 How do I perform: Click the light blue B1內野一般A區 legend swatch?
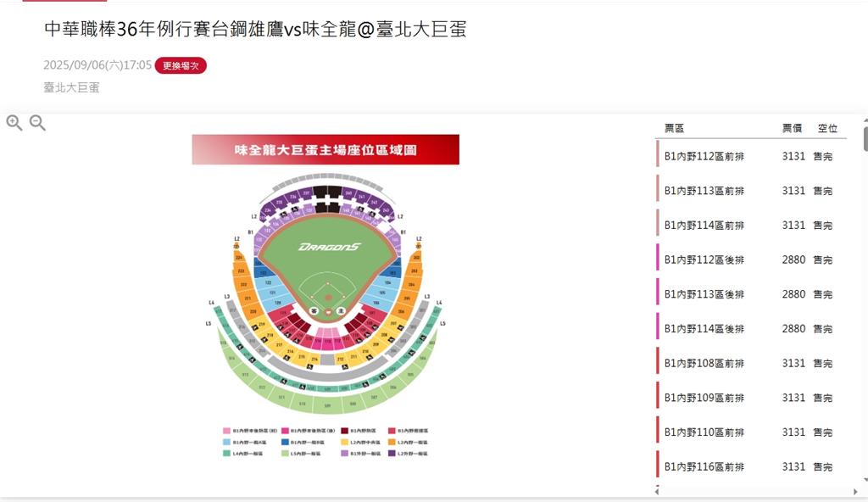[x=226, y=442]
